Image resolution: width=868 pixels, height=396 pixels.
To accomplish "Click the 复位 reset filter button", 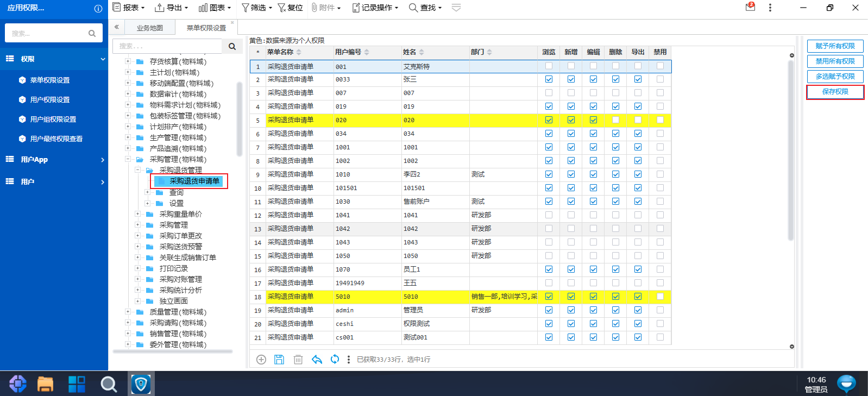I will pyautogui.click(x=290, y=8).
